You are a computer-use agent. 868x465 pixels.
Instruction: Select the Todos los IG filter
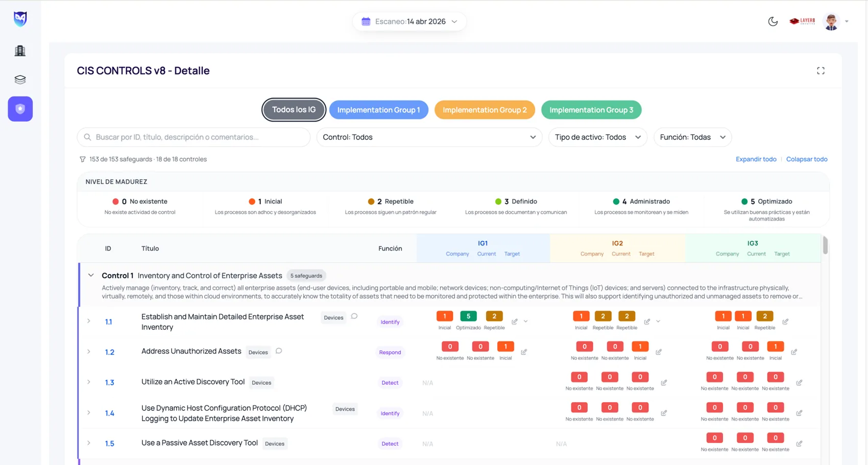(294, 110)
